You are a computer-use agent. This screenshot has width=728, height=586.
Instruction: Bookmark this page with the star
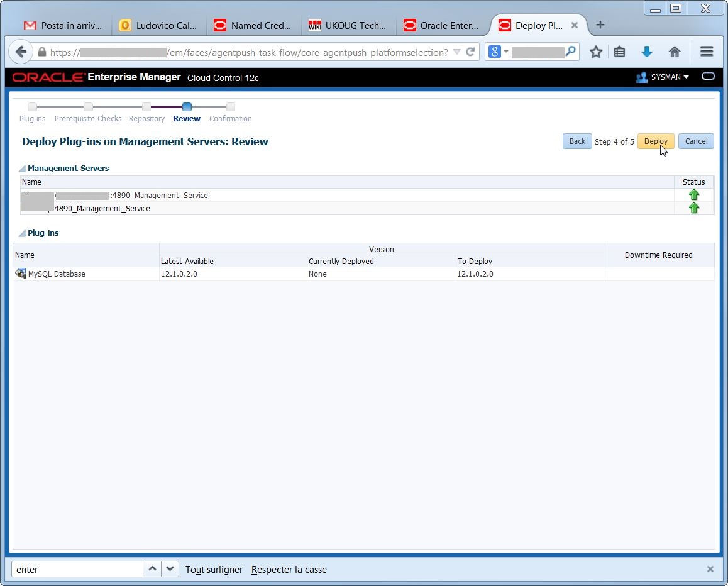pyautogui.click(x=596, y=52)
